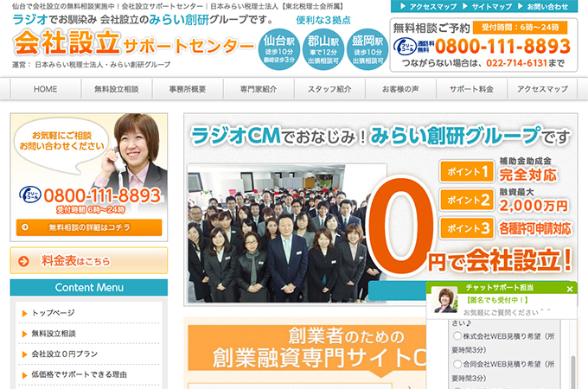588x389 pixels.
Task: Click the 完全対応 text
Action: (528, 175)
